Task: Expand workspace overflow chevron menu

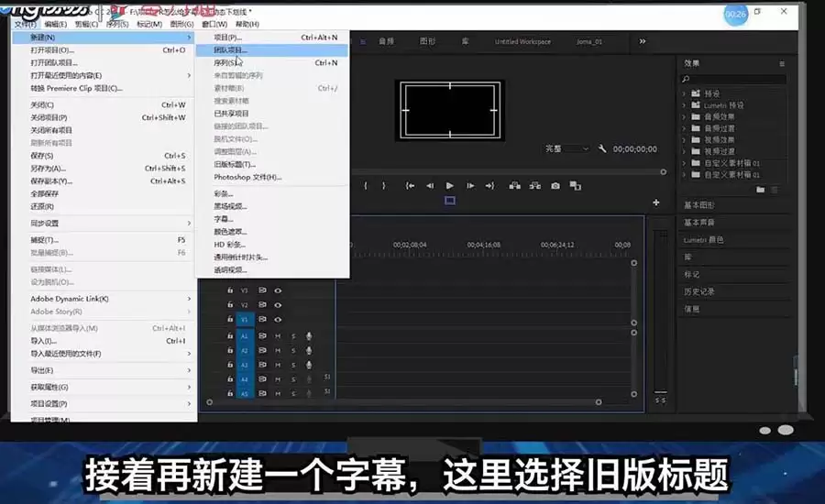Action: pos(642,41)
